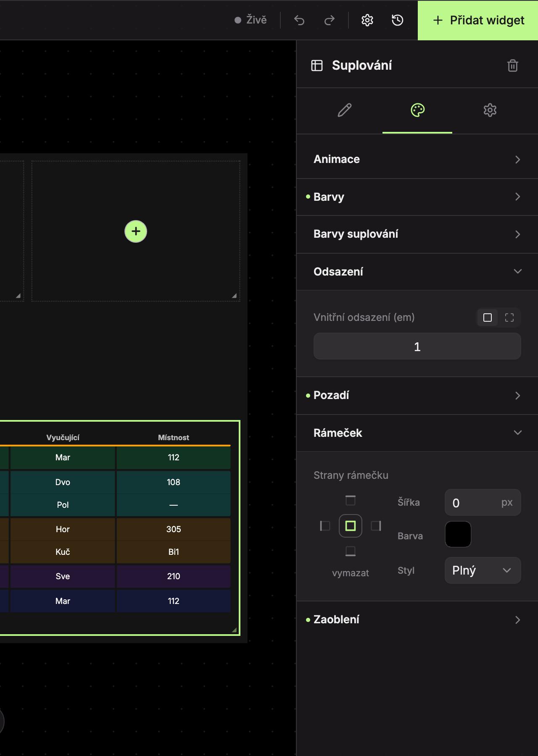Image resolution: width=538 pixels, height=756 pixels.
Task: Click the Živě status indicator
Action: (x=251, y=20)
